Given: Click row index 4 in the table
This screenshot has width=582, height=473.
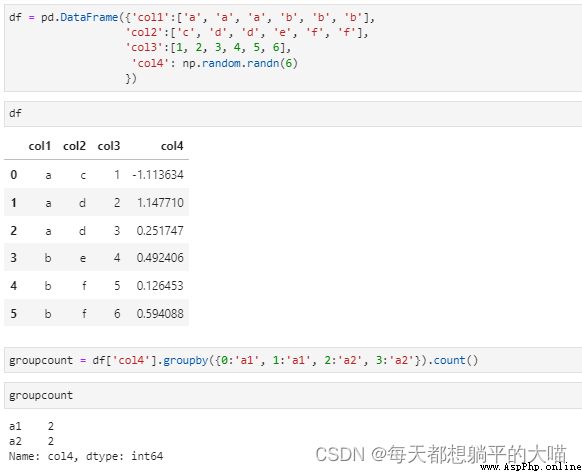Looking at the screenshot, I should [14, 286].
